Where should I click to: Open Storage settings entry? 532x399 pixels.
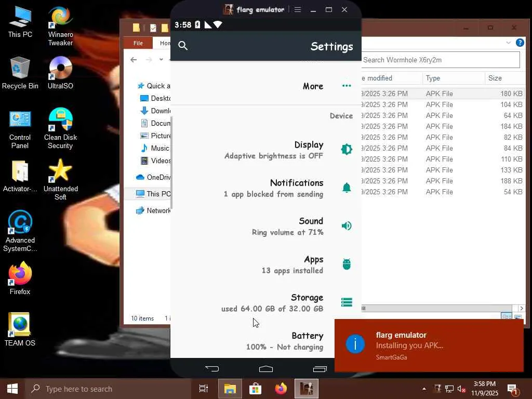click(265, 303)
